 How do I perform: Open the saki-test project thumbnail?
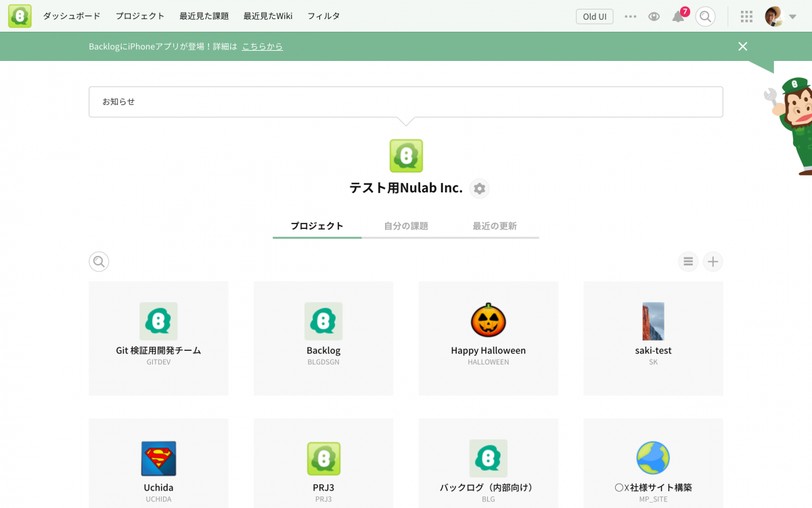tap(653, 321)
